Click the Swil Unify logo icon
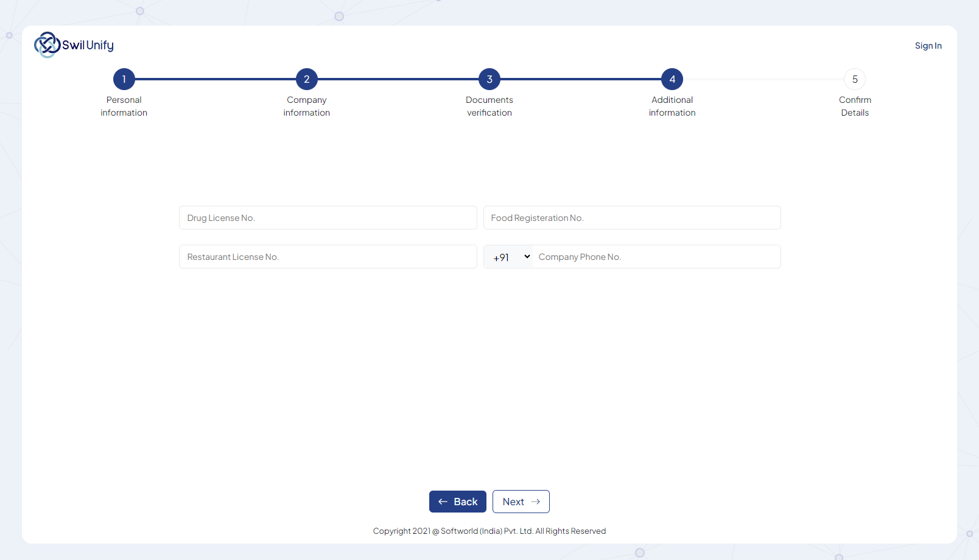Viewport: 979px width, 560px height. click(x=47, y=45)
